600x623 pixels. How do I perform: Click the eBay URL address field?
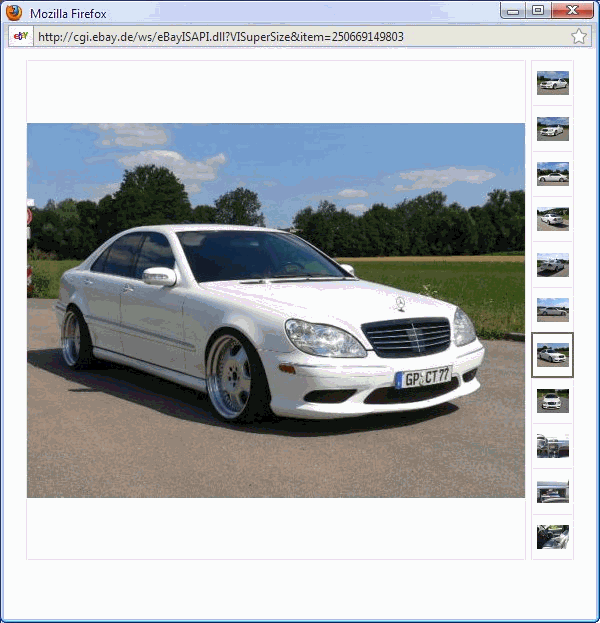(x=302, y=37)
